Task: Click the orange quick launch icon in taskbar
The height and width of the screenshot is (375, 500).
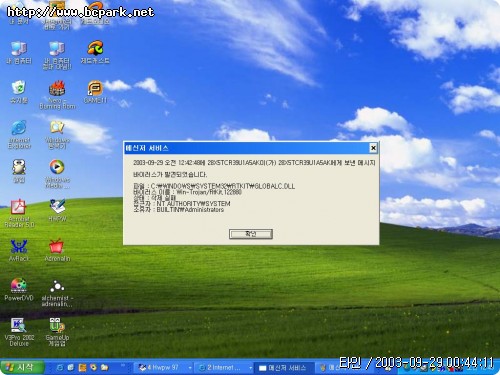Action: coord(82,367)
